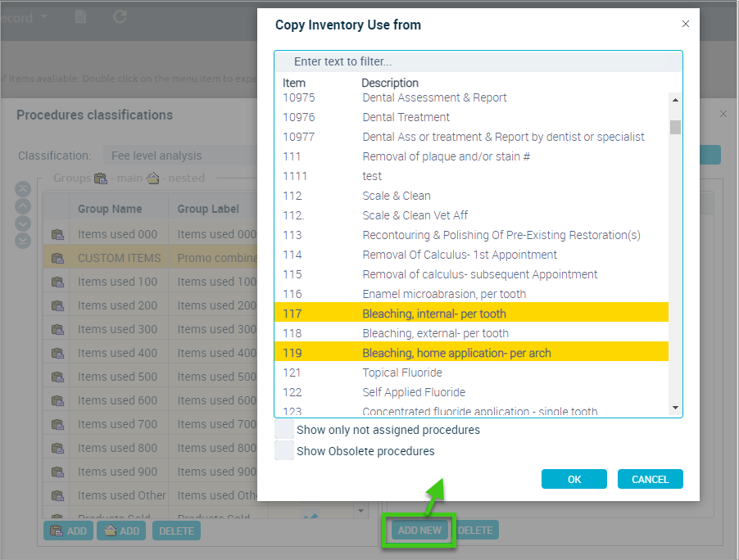Select item 10976 Dental Treatment
The image size is (739, 560).
pos(471,117)
